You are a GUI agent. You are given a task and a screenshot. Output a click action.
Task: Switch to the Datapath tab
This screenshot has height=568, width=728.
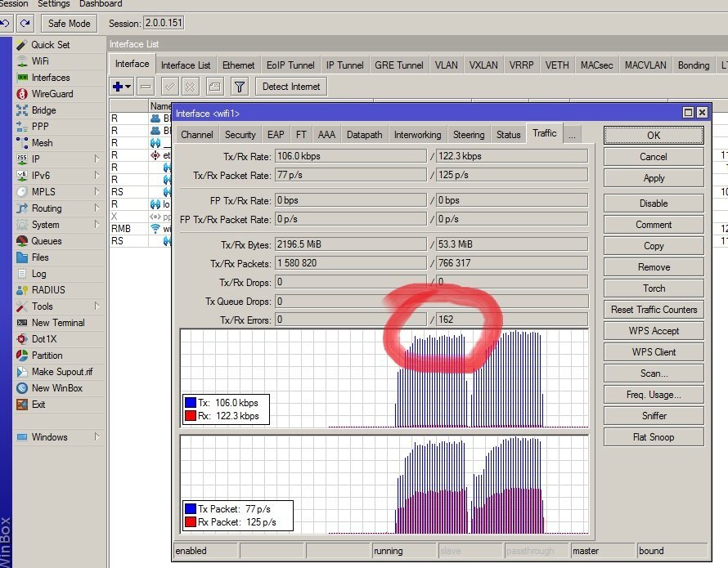[365, 135]
